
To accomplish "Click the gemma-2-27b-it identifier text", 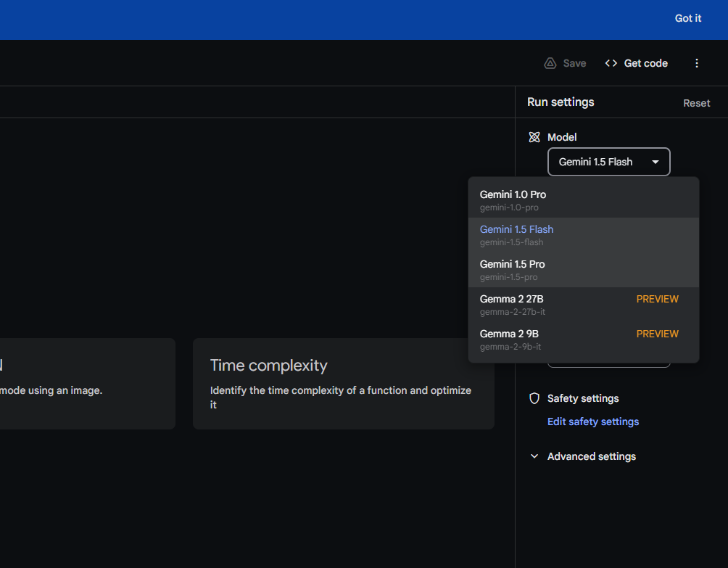I will pos(512,312).
